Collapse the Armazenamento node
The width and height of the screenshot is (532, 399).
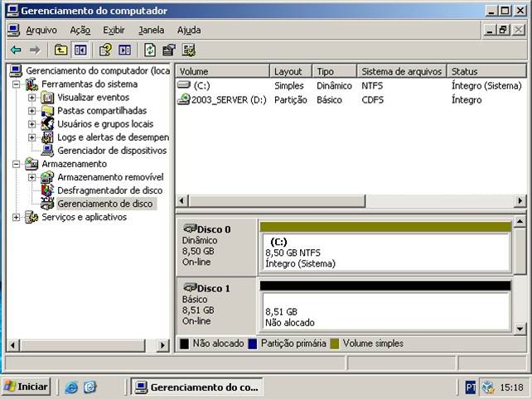pos(16,164)
